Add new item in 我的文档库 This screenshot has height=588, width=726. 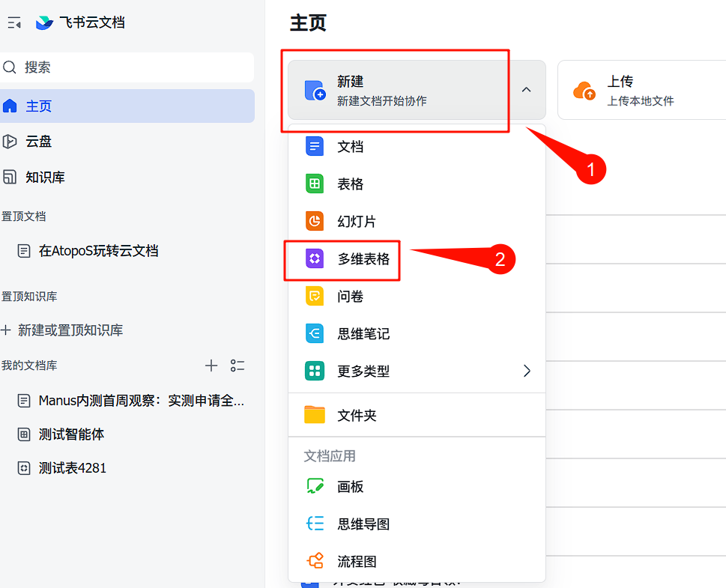point(211,366)
